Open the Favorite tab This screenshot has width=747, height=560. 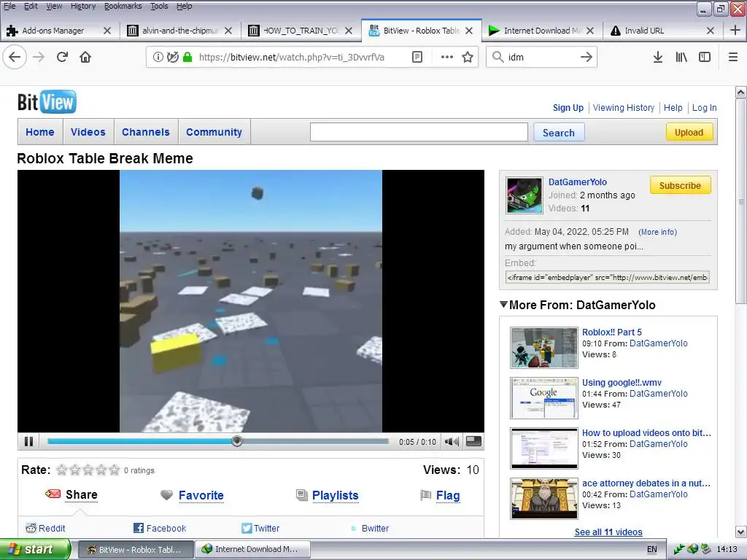[201, 495]
